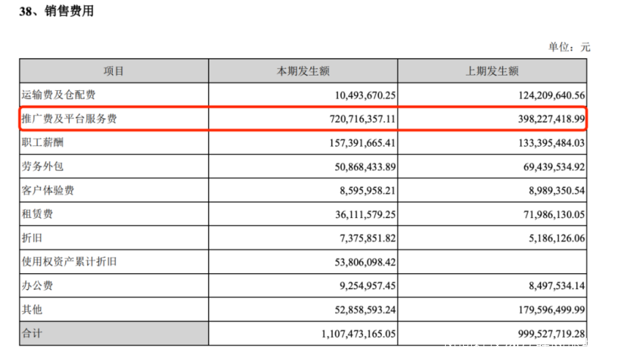
Task: Click the 运输费及仓配费 row label
Action: click(59, 94)
